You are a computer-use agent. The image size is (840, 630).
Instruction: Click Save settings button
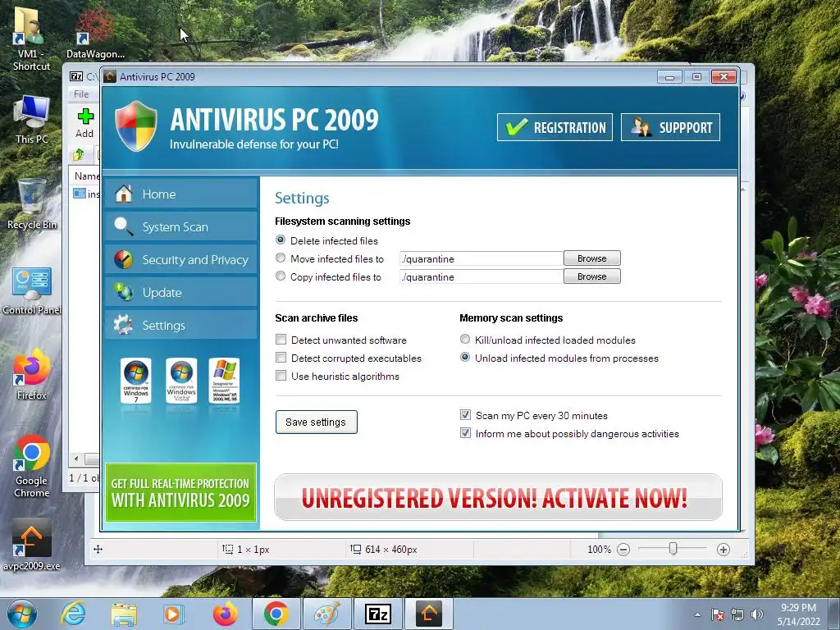[x=316, y=422]
